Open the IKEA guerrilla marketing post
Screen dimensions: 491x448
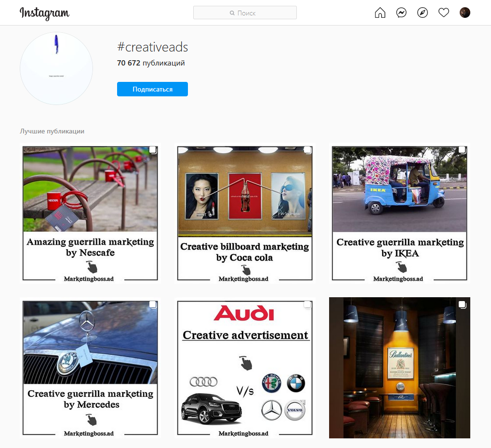399,213
